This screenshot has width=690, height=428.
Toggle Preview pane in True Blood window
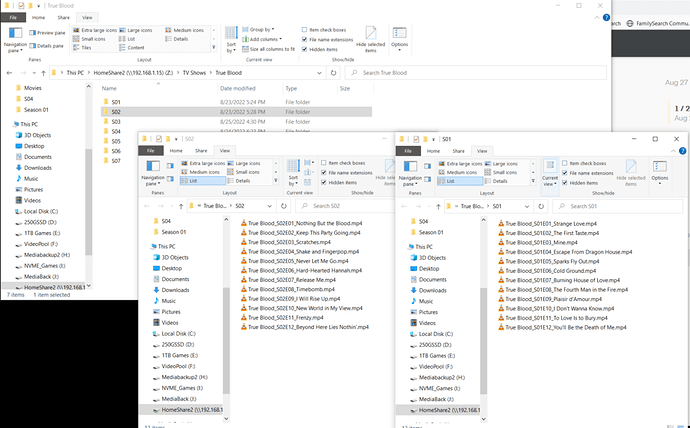tap(47, 33)
